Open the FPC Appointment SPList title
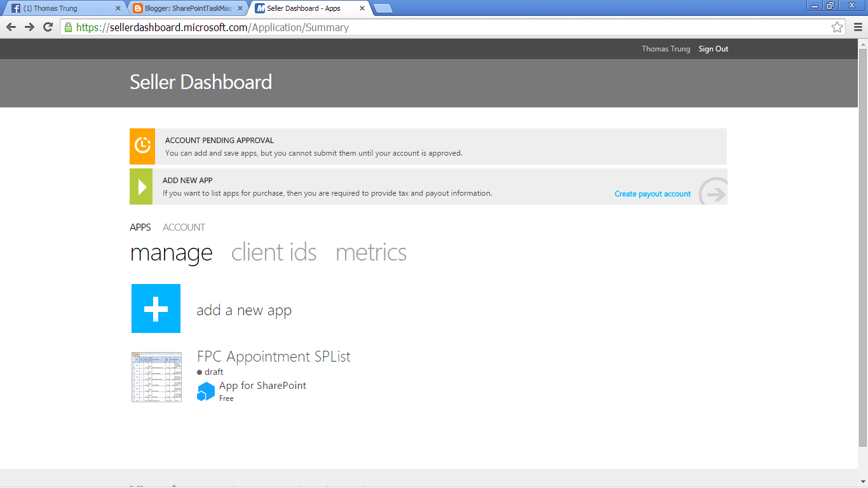This screenshot has height=488, width=868. (x=274, y=356)
